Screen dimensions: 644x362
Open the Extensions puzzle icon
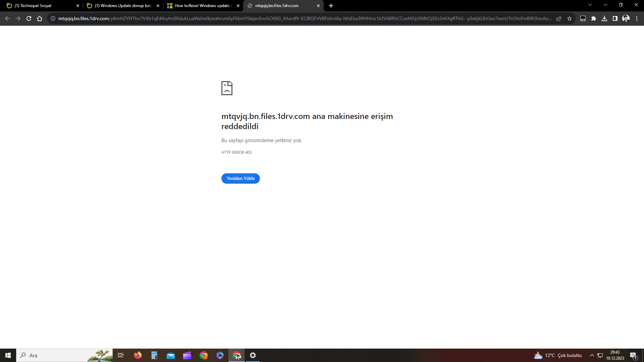pyautogui.click(x=594, y=18)
